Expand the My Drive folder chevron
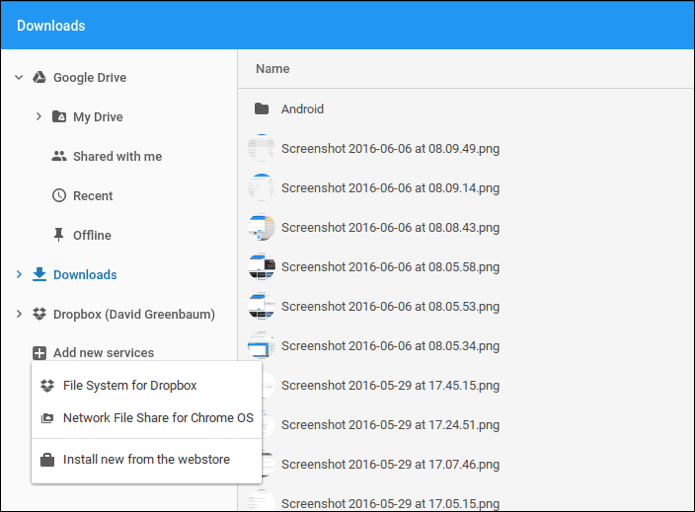This screenshot has width=695, height=512. point(39,117)
